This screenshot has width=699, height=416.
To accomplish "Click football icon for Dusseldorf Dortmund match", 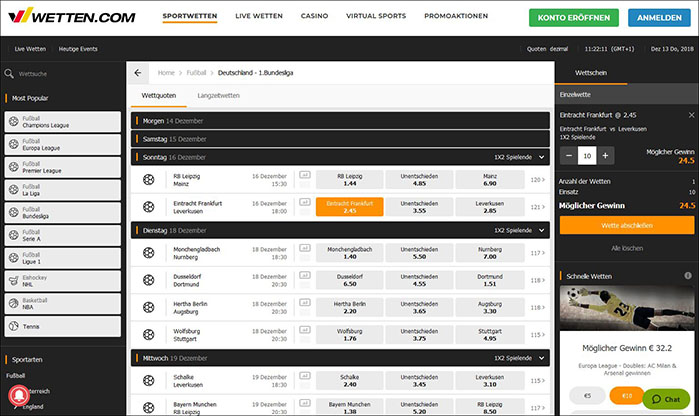I will pos(148,280).
